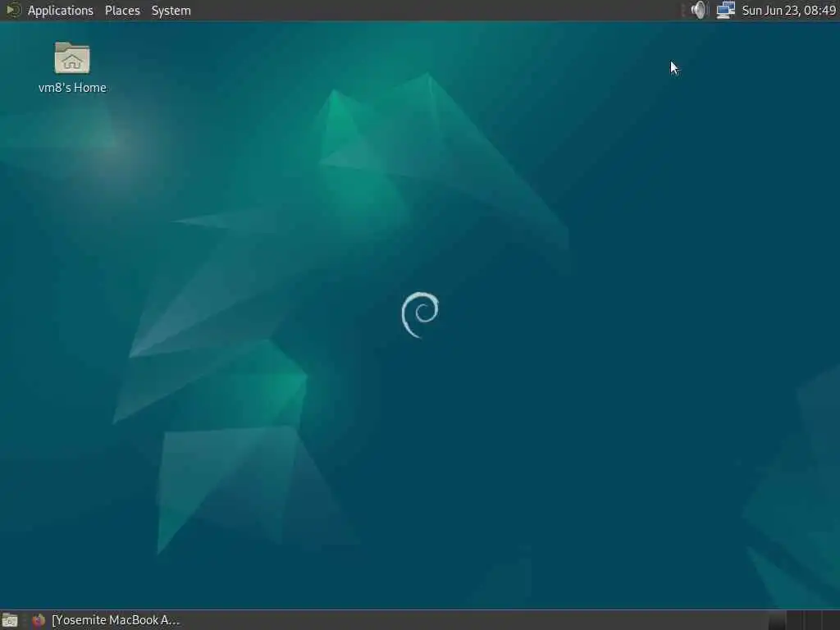This screenshot has height=630, width=840.
Task: Open the clock showing Sun Jun 23, 08:49
Action: (x=788, y=10)
